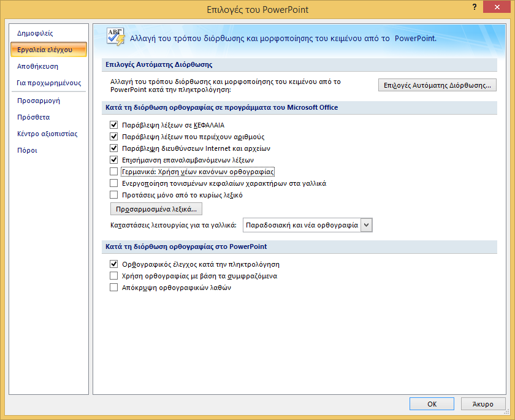515x420 pixels.
Task: Switch to 'Για προχωρημένους' category
Action: click(x=48, y=83)
